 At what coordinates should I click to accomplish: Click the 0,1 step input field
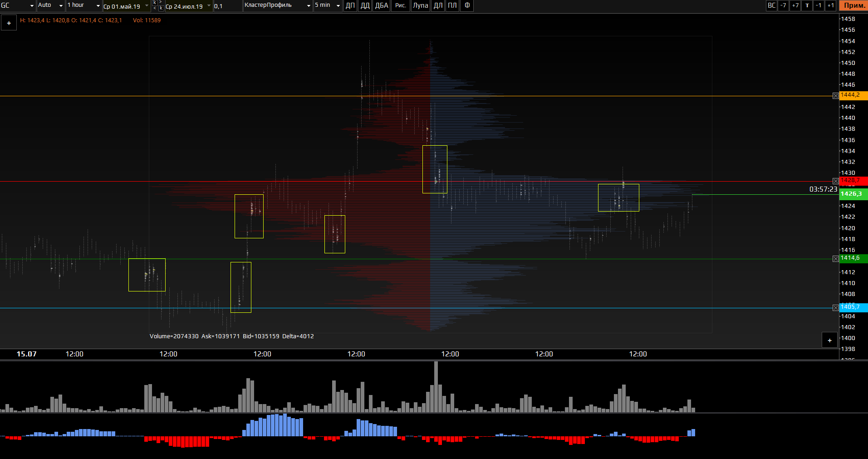pos(227,6)
